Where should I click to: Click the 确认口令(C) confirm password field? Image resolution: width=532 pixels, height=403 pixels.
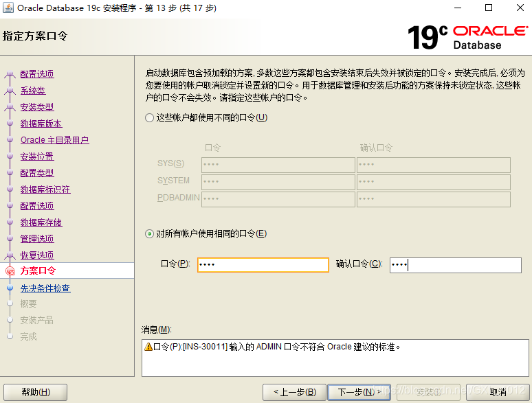pos(455,265)
